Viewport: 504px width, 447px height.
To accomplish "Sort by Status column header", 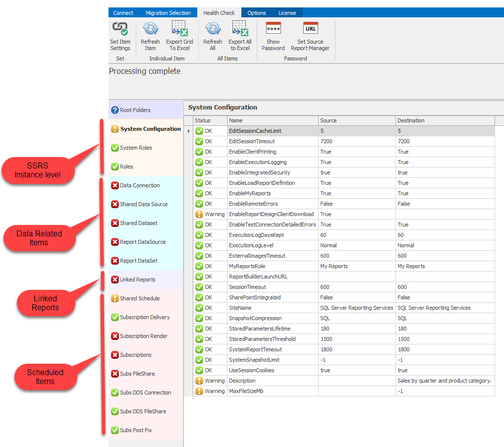I will coord(210,120).
